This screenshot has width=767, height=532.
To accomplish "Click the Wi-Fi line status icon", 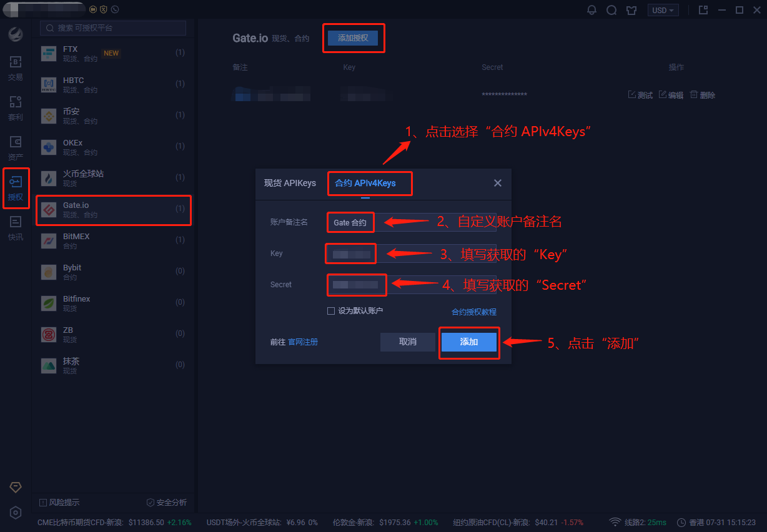I will click(x=615, y=522).
